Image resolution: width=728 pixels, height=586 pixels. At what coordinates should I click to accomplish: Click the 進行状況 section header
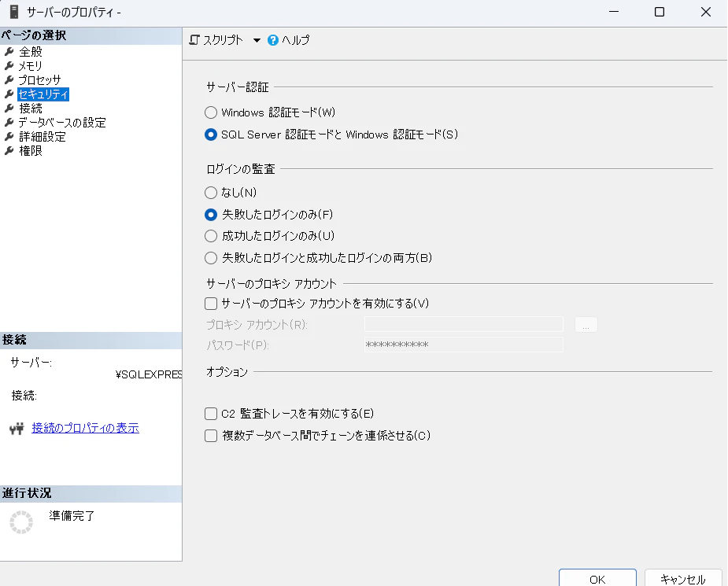click(91, 493)
